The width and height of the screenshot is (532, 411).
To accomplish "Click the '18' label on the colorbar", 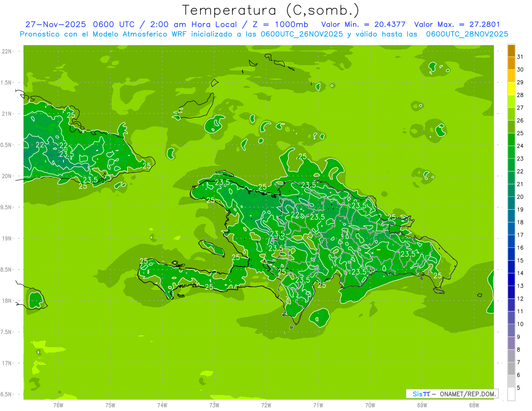I will coord(520,222).
